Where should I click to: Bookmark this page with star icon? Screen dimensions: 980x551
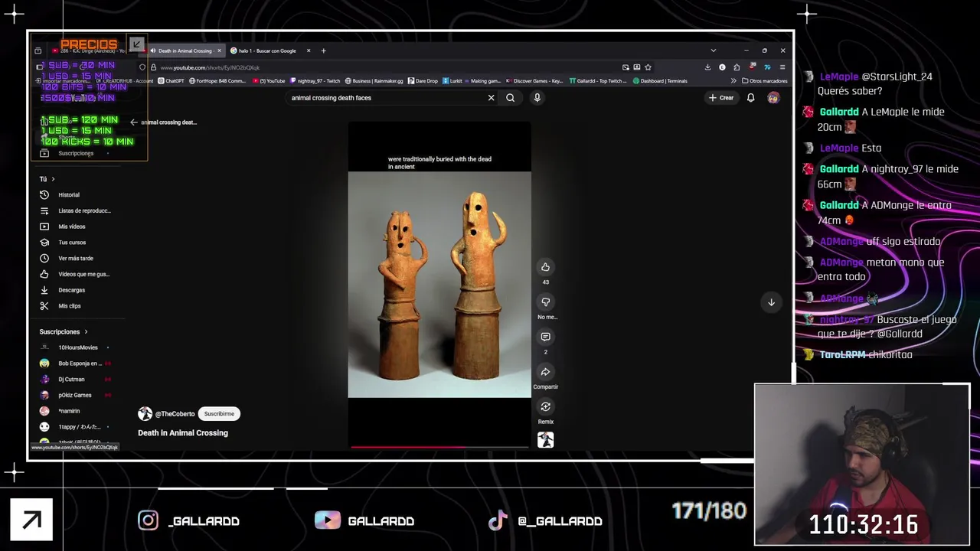(x=648, y=67)
